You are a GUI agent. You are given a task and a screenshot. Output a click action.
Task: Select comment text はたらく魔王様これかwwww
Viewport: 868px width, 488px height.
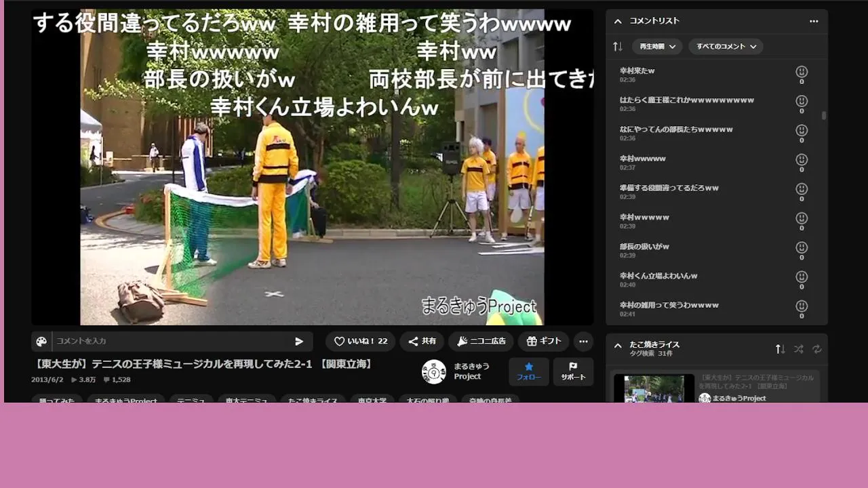[686, 100]
